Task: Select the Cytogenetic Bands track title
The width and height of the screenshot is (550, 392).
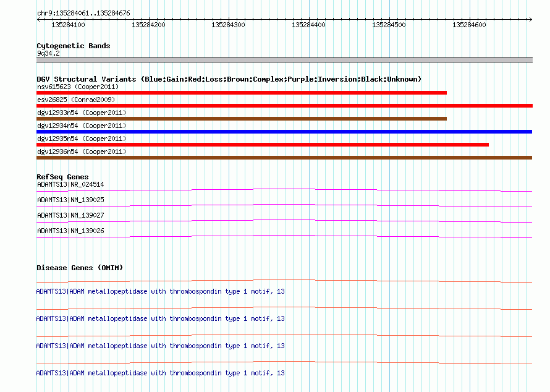Action: tap(74, 46)
